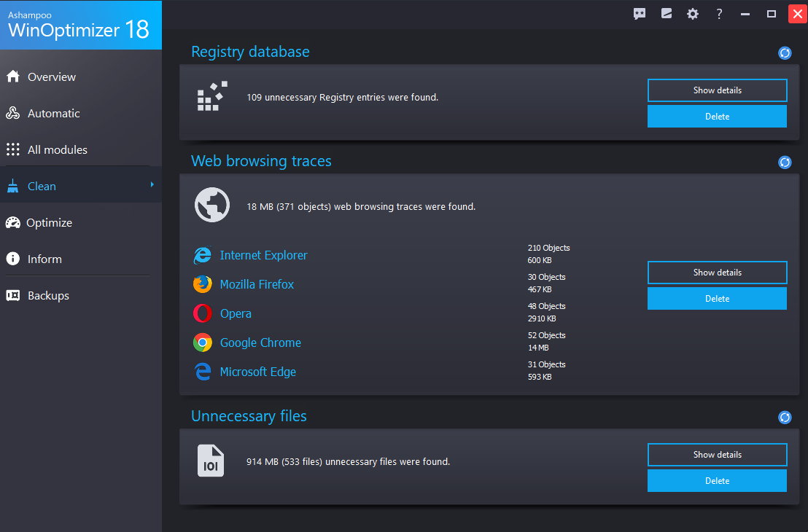Open the settings gear icon
Screen dimensions: 808x532
(x=692, y=13)
